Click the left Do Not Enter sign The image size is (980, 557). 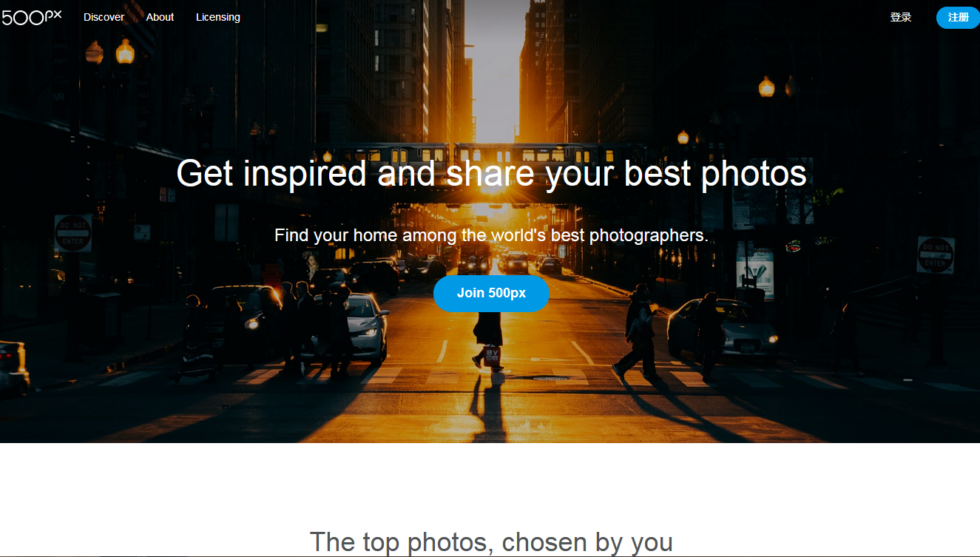click(72, 233)
